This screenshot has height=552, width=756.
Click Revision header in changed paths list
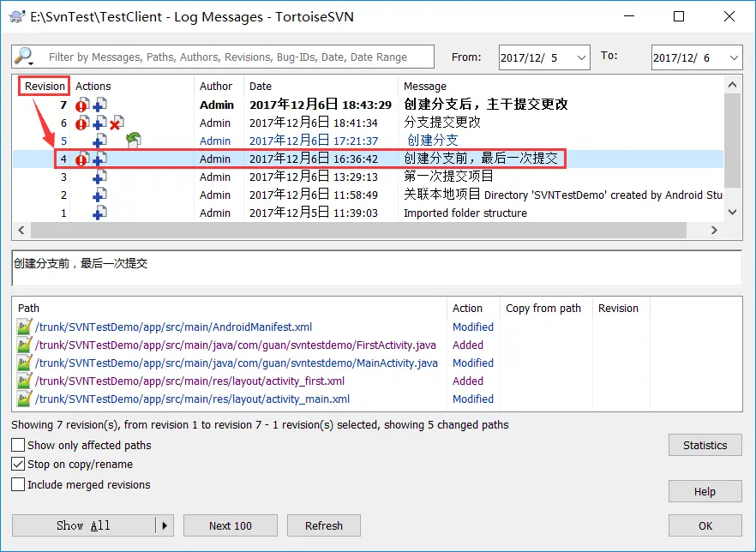(x=618, y=308)
